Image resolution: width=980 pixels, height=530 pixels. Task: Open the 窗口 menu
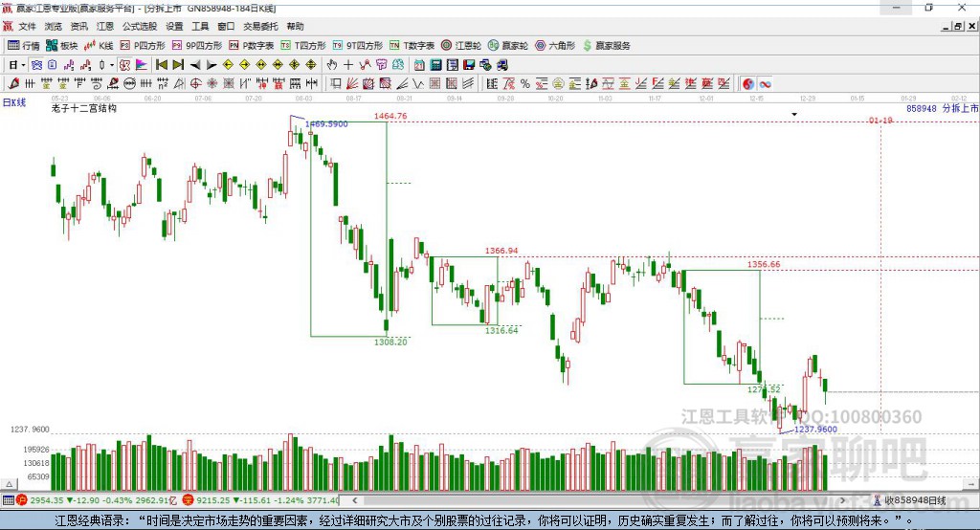pyautogui.click(x=226, y=26)
